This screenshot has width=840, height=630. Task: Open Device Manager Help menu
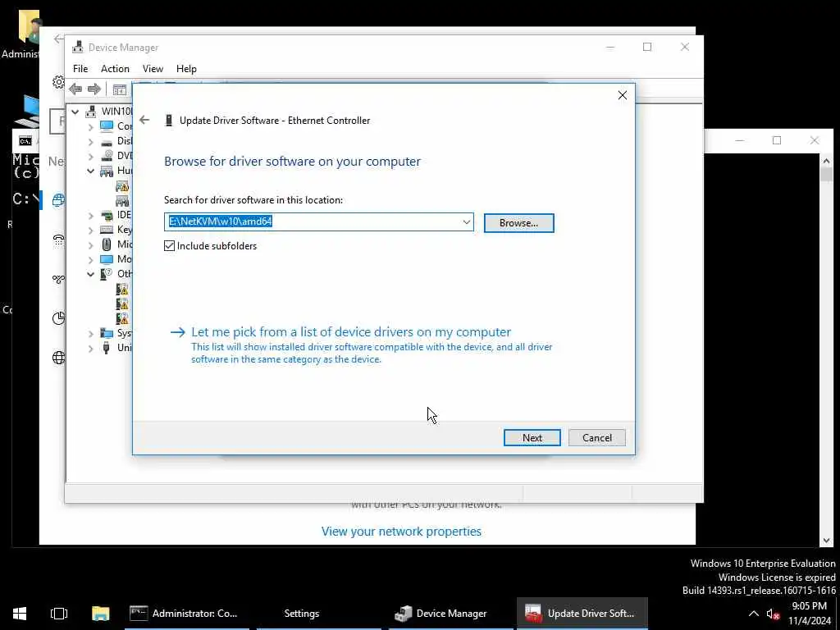point(186,69)
